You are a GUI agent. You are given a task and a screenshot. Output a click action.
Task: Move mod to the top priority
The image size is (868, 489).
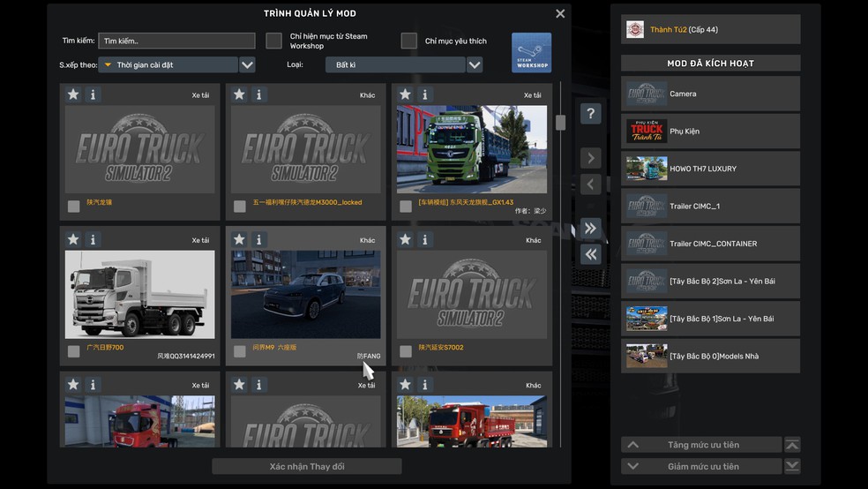(x=792, y=445)
